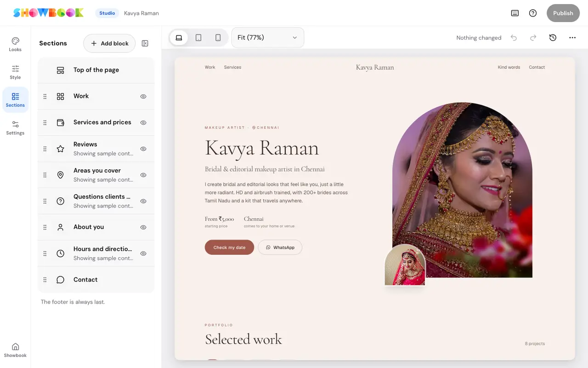Open the Looks tab
The width and height of the screenshot is (588, 368).
tap(15, 45)
